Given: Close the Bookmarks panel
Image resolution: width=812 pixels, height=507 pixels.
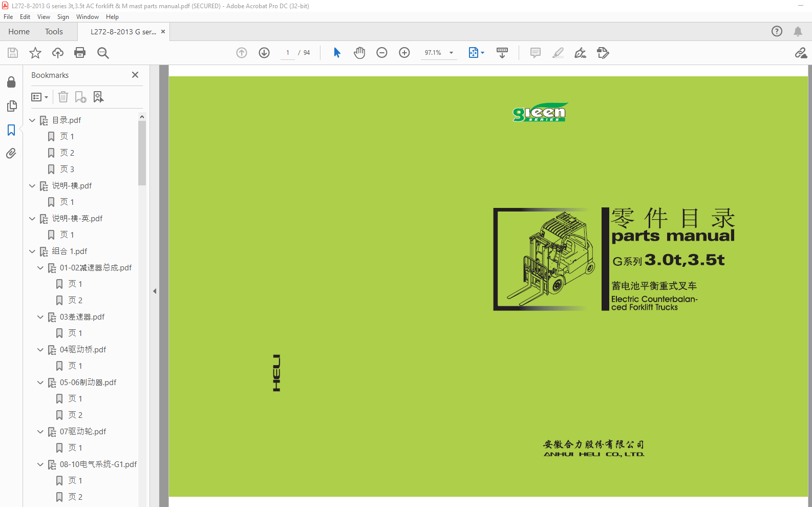Looking at the screenshot, I should [x=135, y=75].
